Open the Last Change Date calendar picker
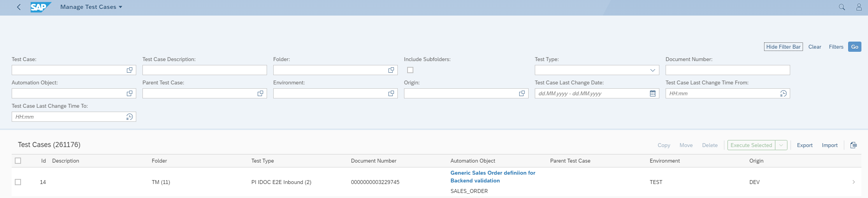The image size is (868, 198). click(x=653, y=93)
